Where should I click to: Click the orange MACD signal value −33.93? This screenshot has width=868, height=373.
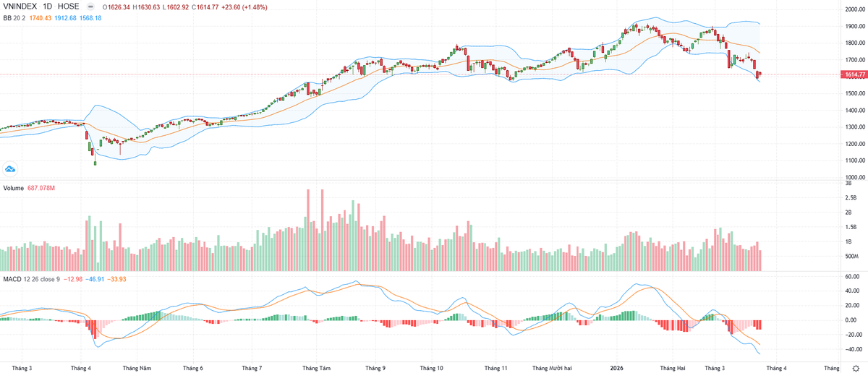click(x=117, y=278)
